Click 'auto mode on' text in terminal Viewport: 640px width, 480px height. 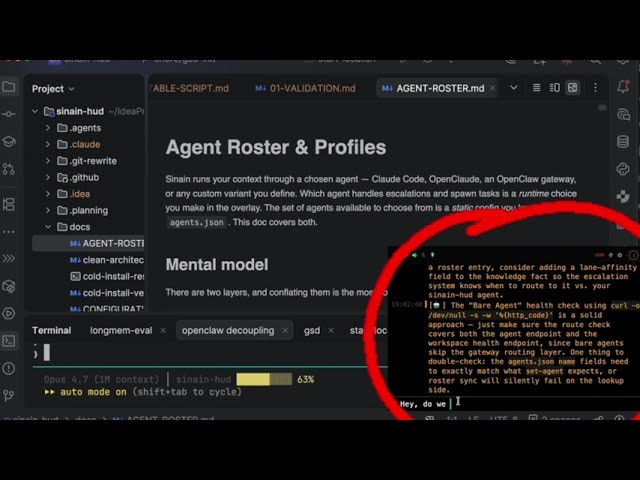tap(93, 392)
